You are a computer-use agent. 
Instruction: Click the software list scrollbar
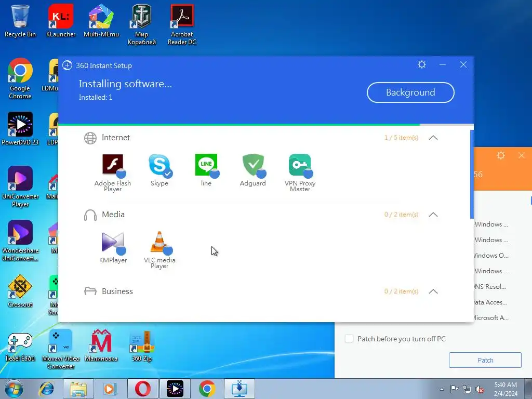tap(472, 175)
